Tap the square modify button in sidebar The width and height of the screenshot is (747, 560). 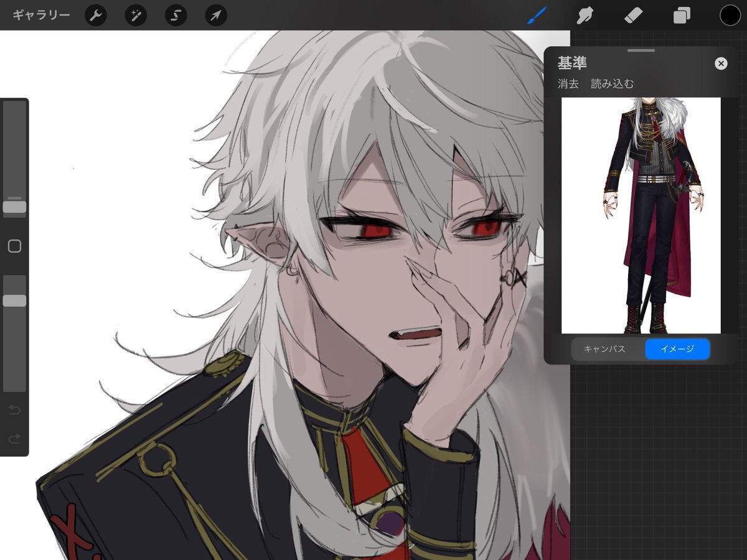tap(14, 246)
